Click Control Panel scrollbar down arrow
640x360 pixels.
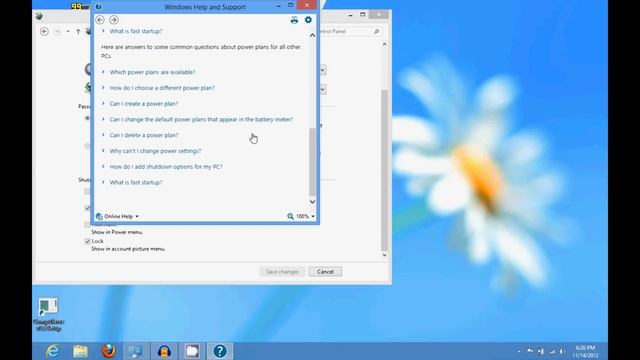(x=384, y=255)
